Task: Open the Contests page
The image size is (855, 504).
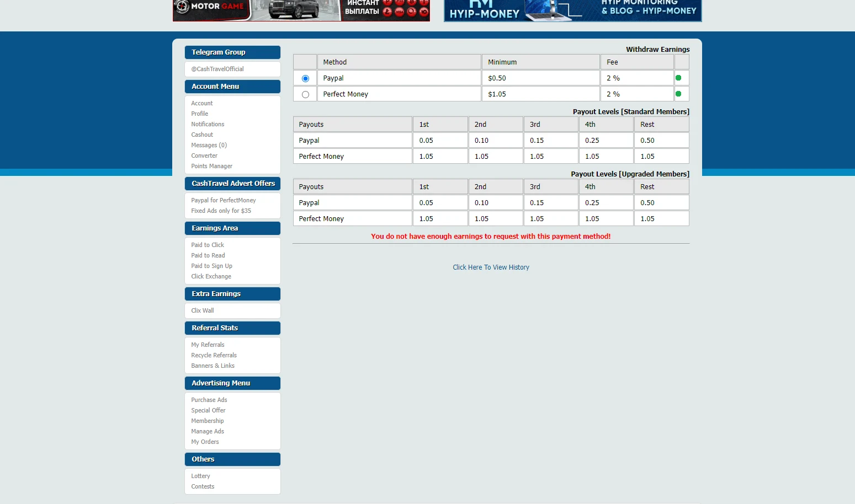Action: (203, 486)
